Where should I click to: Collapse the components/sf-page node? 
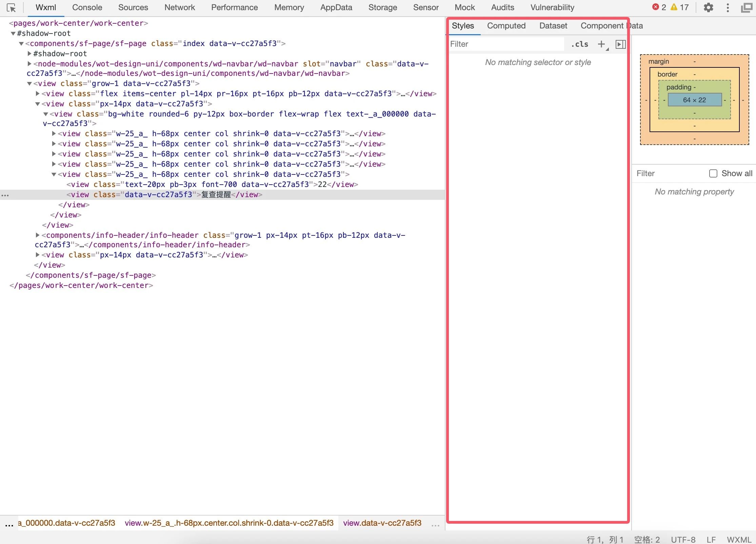click(x=21, y=44)
